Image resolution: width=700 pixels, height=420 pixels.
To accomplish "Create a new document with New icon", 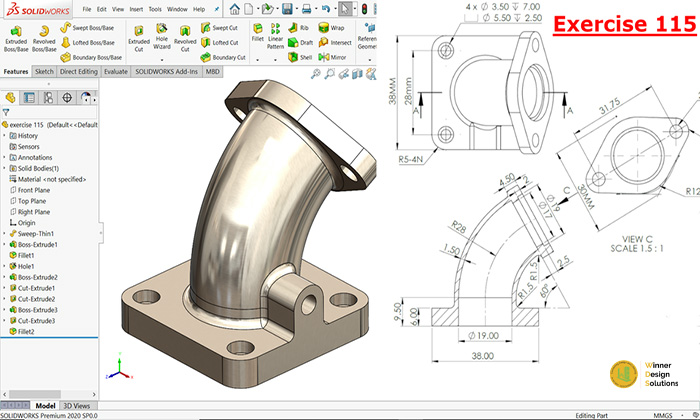I will point(249,8).
